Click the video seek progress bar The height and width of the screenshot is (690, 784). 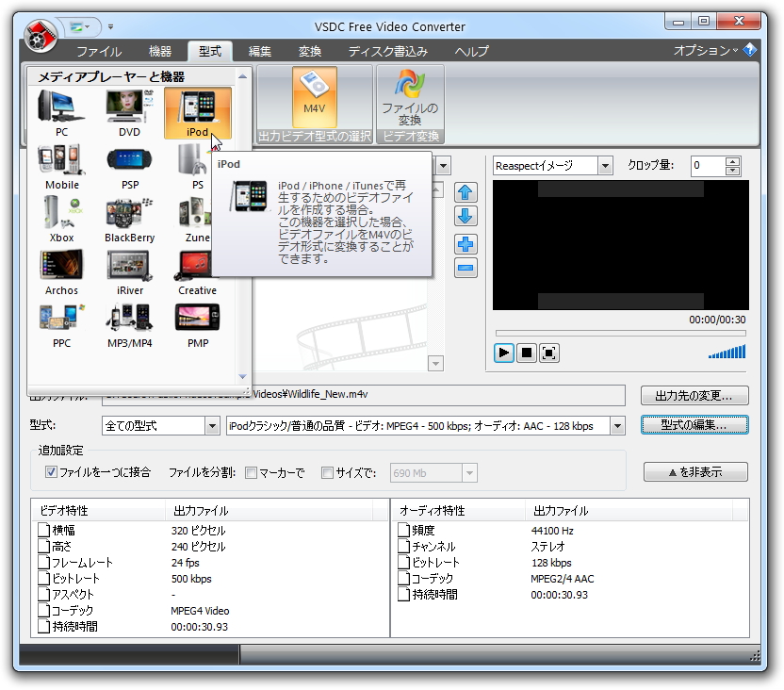(x=620, y=333)
